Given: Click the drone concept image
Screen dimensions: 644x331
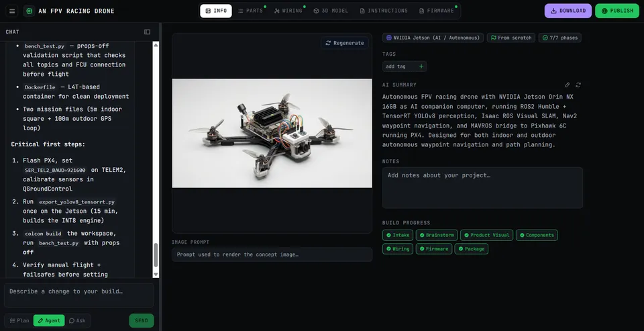Looking at the screenshot, I should tap(272, 133).
